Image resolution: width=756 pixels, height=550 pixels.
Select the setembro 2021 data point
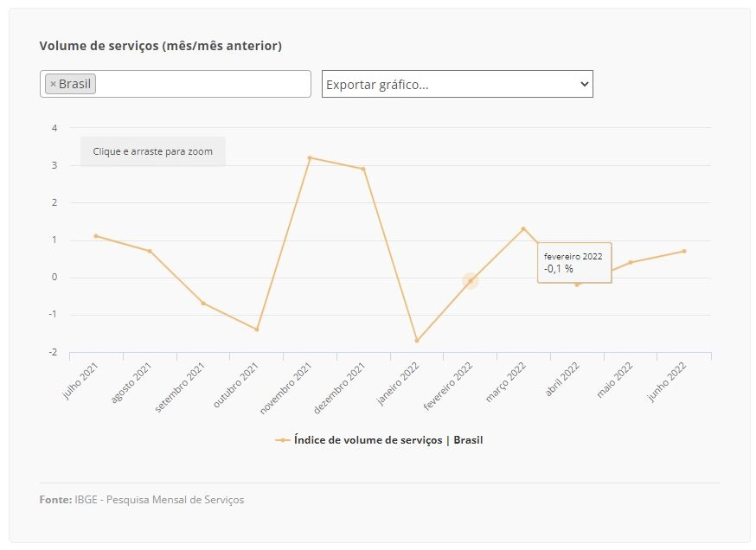[203, 304]
